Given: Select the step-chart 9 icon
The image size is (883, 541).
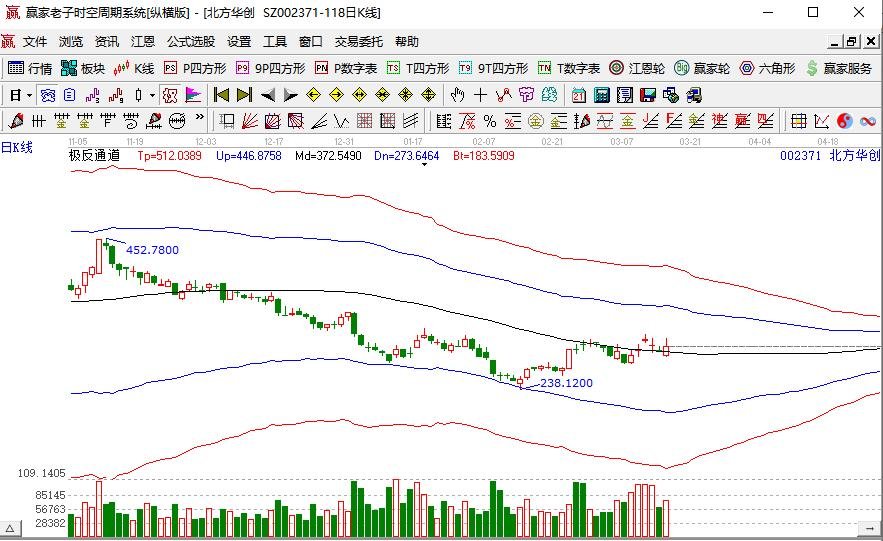Looking at the screenshot, I should pos(115,95).
